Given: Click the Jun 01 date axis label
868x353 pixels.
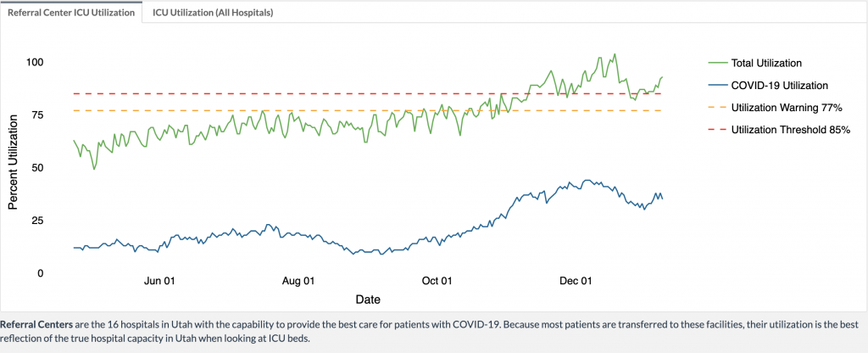Looking at the screenshot, I should click(159, 282).
